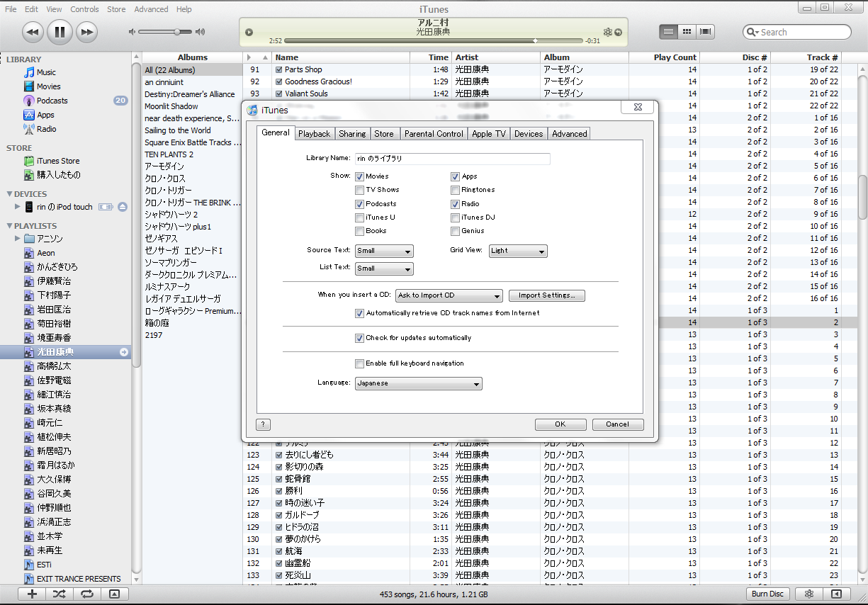Image resolution: width=868 pixels, height=605 pixels.
Task: Enable the iTunes DJ option
Action: (x=455, y=217)
